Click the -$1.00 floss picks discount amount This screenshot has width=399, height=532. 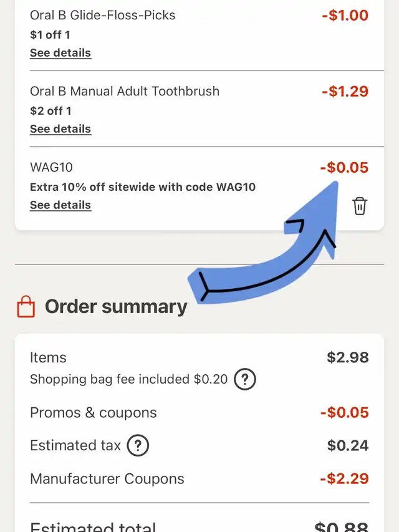click(x=345, y=15)
